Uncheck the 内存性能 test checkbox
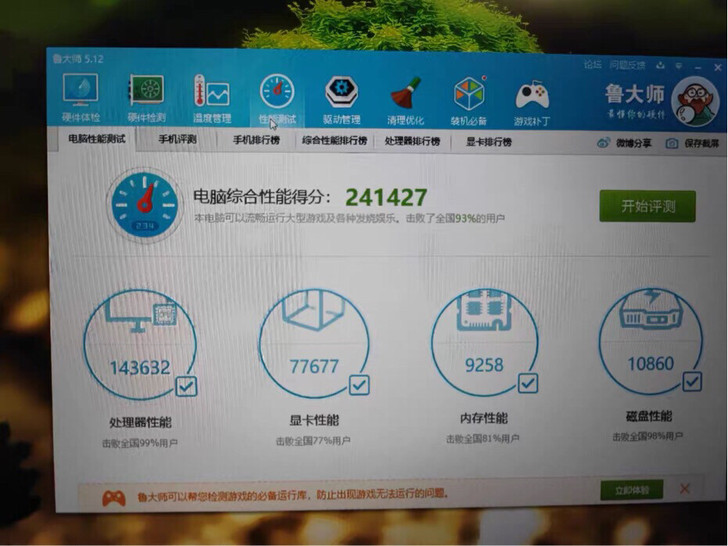Image resolution: width=728 pixels, height=546 pixels. [x=528, y=383]
